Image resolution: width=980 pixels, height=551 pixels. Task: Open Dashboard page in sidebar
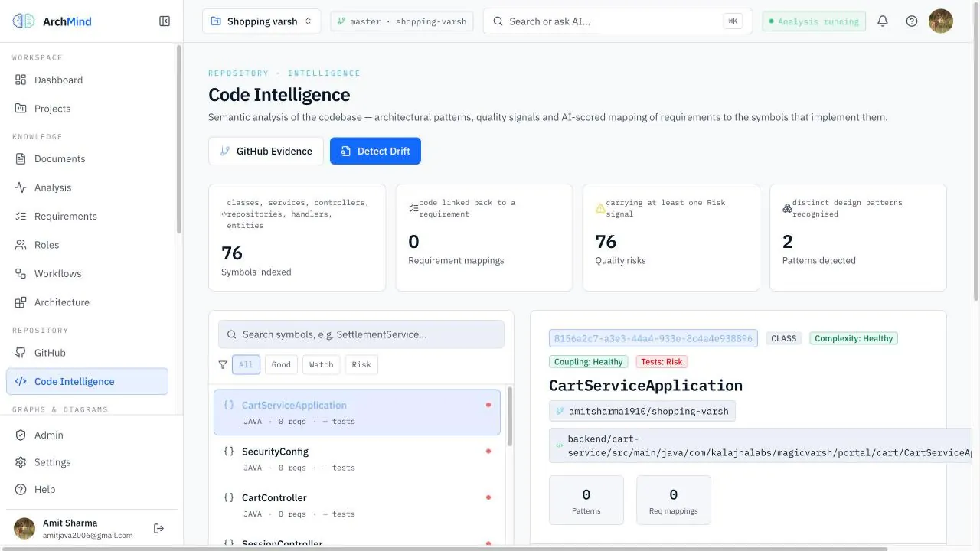[87, 80]
